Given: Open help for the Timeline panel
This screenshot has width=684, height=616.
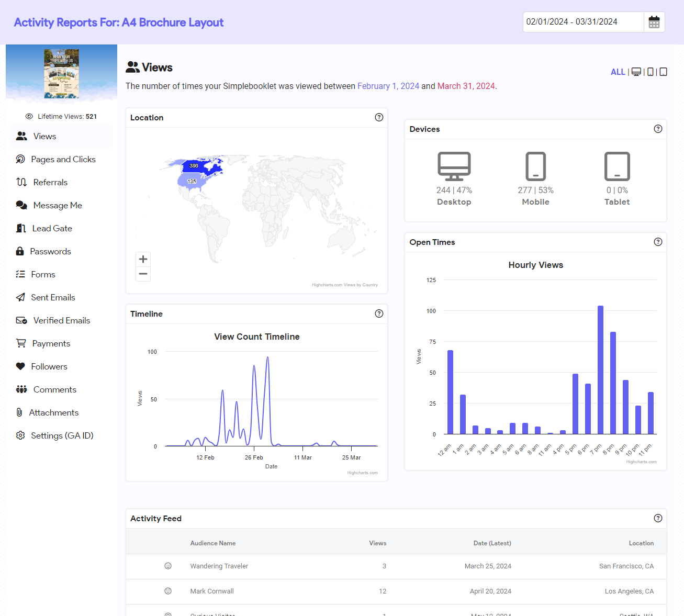Looking at the screenshot, I should tap(379, 313).
